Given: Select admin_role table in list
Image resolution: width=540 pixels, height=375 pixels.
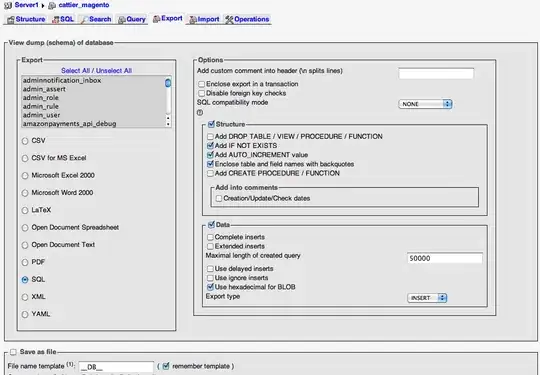Looking at the screenshot, I should pos(41,98).
